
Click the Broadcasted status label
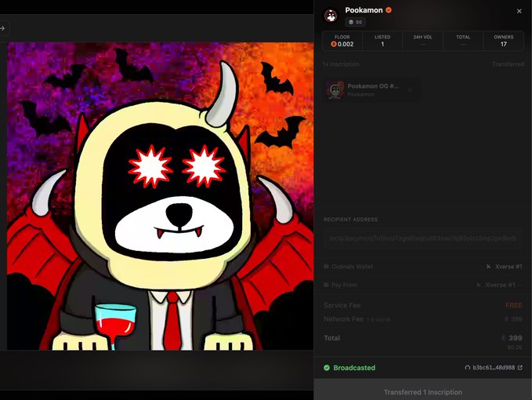point(354,368)
